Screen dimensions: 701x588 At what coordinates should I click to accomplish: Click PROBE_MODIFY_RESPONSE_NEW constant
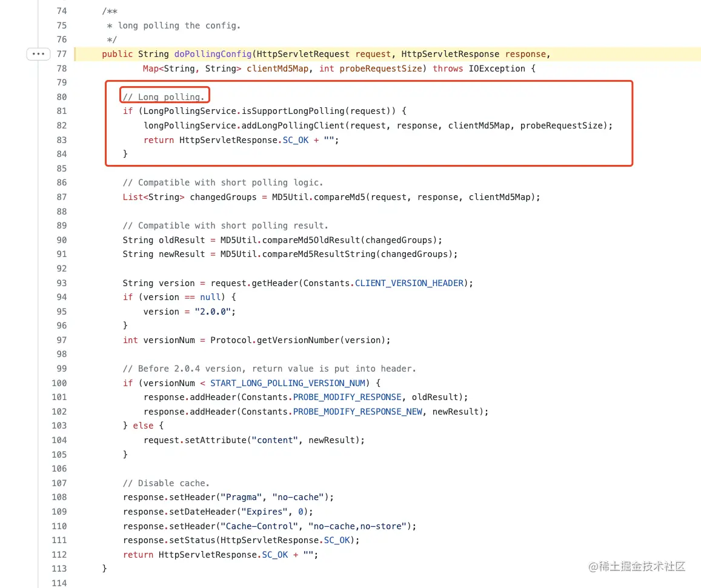click(x=357, y=412)
